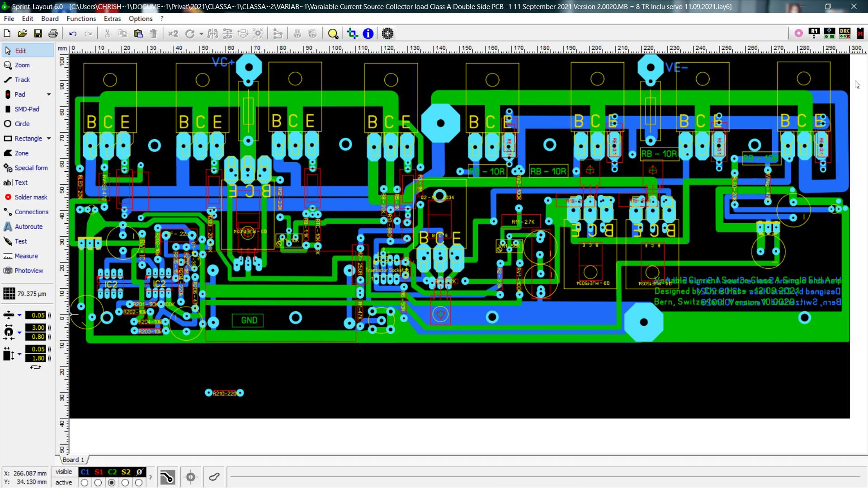Select the SMD-Pad tool
This screenshot has height=488, width=868.
(28, 109)
